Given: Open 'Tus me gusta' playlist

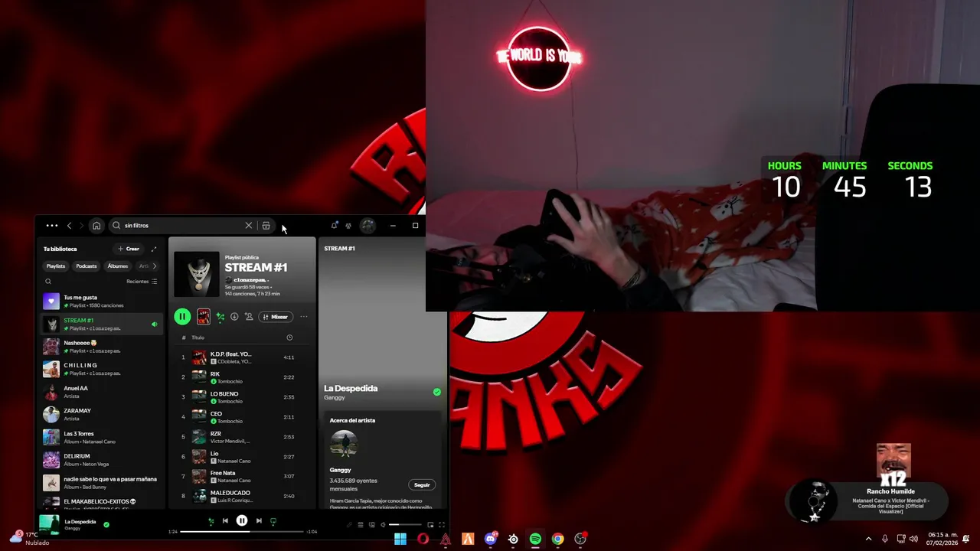Looking at the screenshot, I should click(102, 301).
